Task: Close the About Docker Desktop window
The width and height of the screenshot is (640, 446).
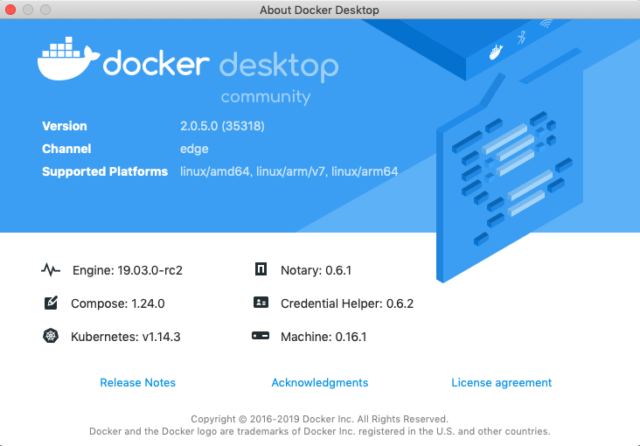Action: 10,9
